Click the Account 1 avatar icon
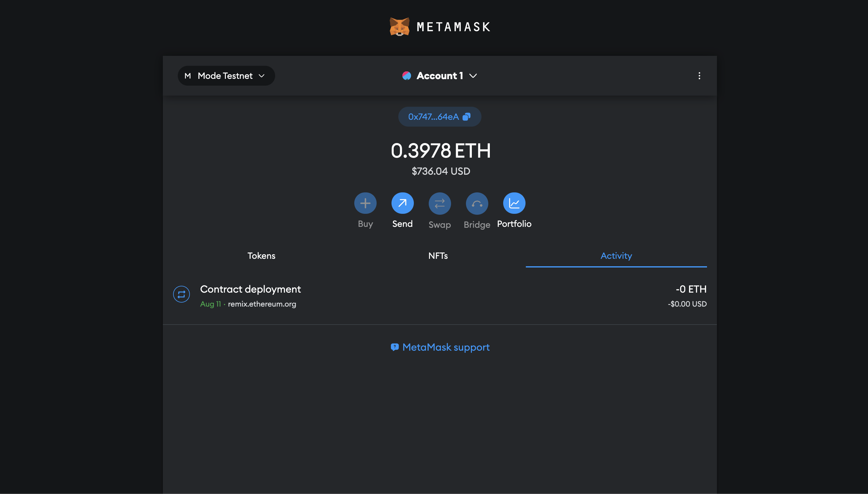868x494 pixels. [407, 76]
